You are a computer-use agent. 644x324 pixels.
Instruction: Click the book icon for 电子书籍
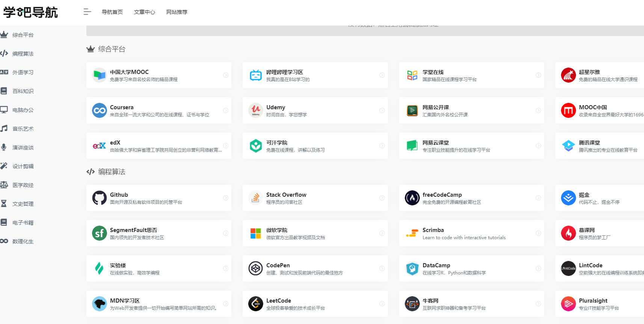click(x=4, y=222)
